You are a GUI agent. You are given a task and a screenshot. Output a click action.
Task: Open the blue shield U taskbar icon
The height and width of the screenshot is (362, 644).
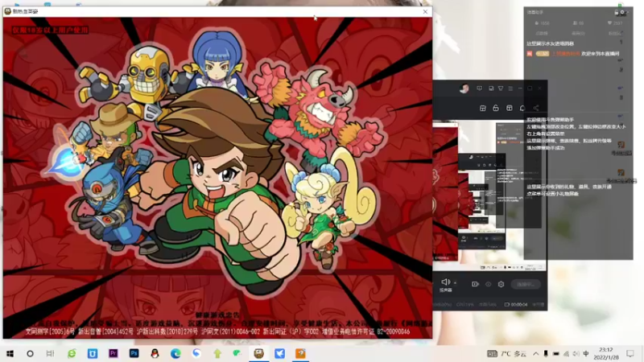pos(93,353)
